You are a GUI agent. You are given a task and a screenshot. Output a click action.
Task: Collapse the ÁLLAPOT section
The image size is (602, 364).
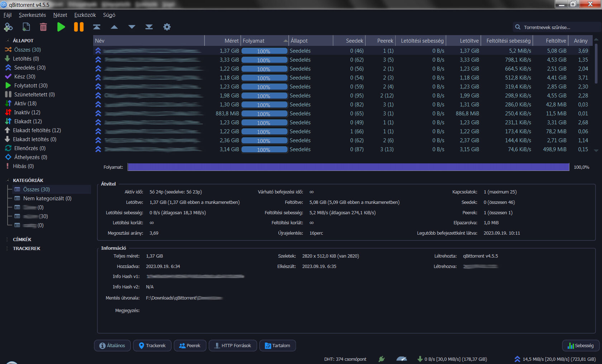(8, 40)
